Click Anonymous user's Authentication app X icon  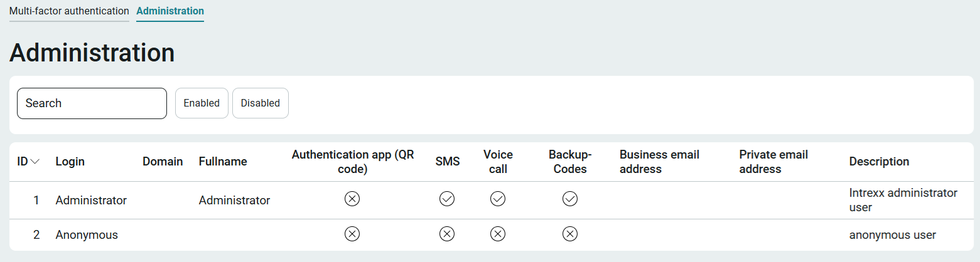pyautogui.click(x=352, y=234)
